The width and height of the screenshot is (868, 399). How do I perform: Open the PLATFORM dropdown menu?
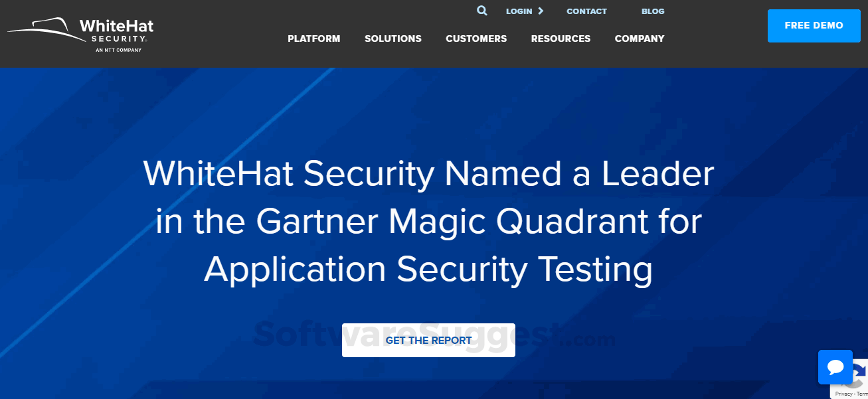tap(313, 39)
